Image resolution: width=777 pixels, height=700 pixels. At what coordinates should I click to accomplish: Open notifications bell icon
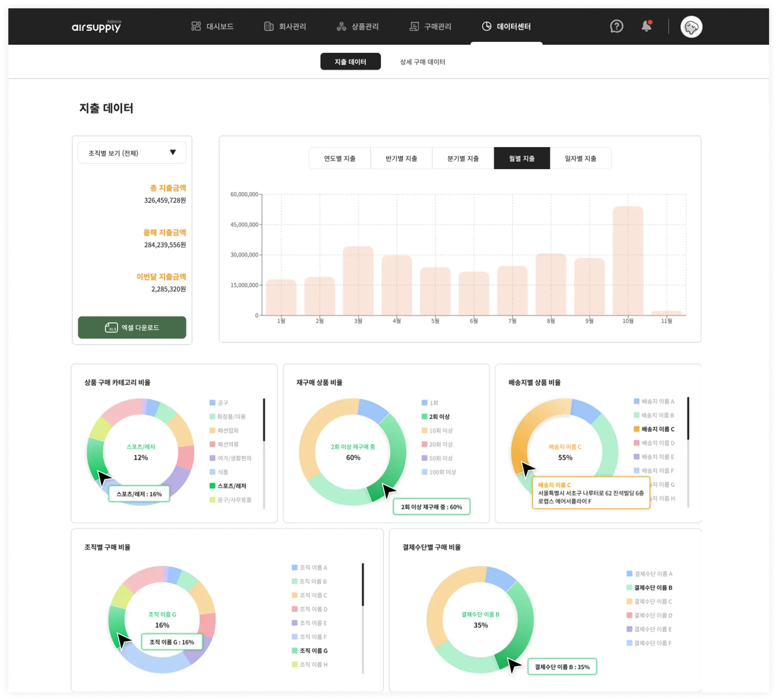(x=646, y=26)
